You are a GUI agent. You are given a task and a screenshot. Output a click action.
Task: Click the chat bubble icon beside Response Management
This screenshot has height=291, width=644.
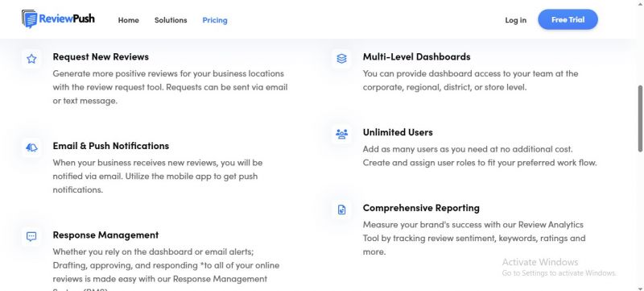pyautogui.click(x=31, y=236)
